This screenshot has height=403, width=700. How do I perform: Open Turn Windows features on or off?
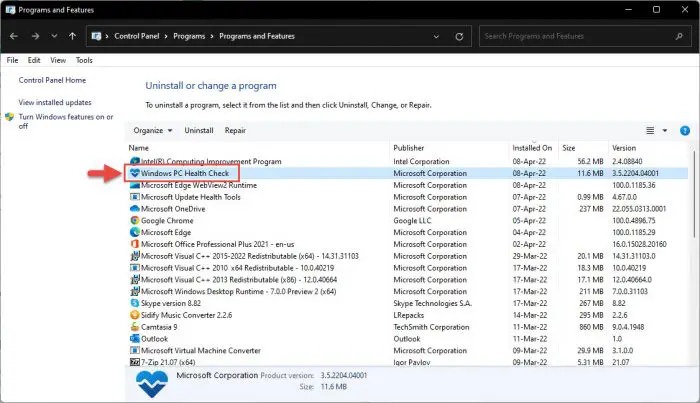[66, 121]
